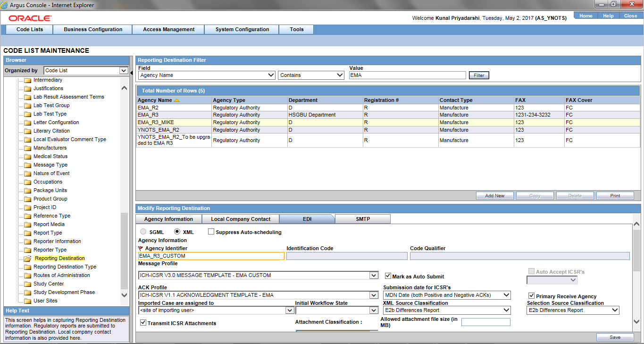Click the Add New button

click(x=494, y=196)
